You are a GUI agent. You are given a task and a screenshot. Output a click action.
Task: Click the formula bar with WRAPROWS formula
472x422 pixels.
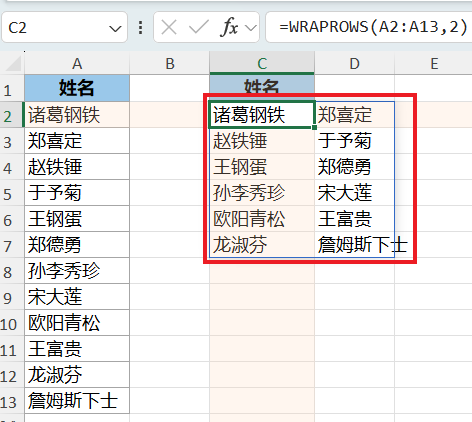click(369, 27)
